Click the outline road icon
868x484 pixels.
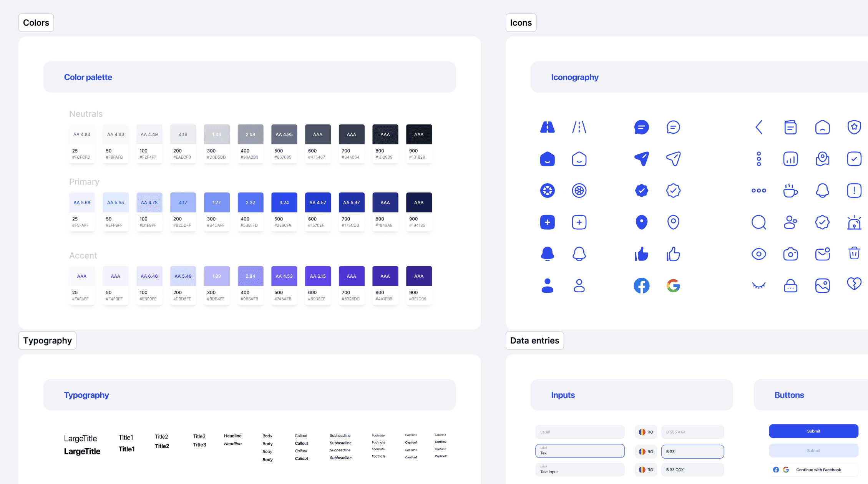click(x=579, y=127)
